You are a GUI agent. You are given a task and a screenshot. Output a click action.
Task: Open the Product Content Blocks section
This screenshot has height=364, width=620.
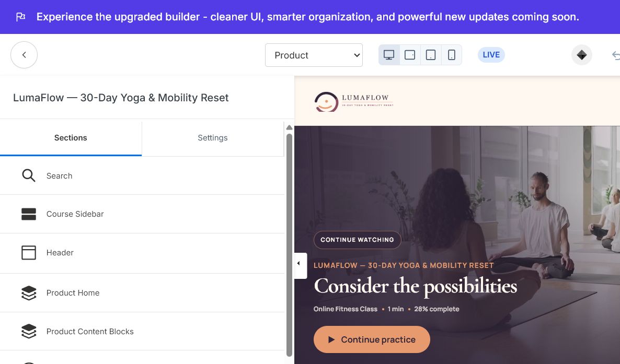142,332
